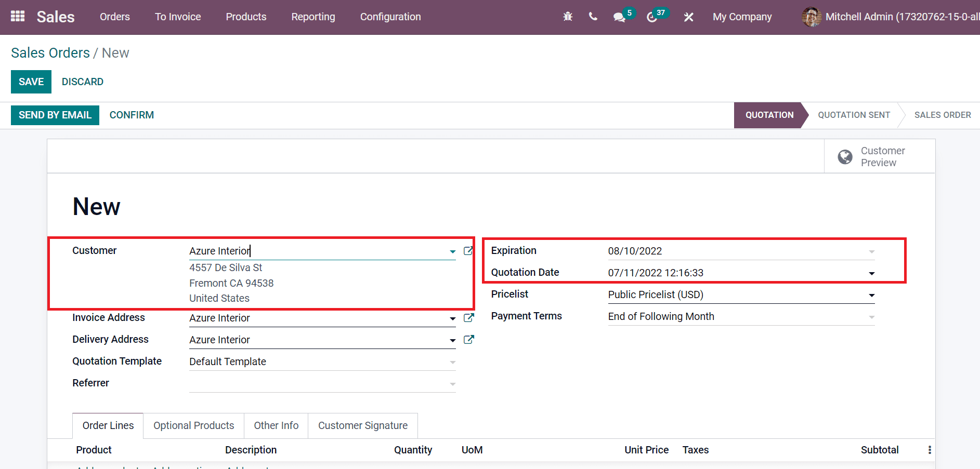Click the Customer Preview globe icon
This screenshot has height=469, width=980.
point(845,156)
